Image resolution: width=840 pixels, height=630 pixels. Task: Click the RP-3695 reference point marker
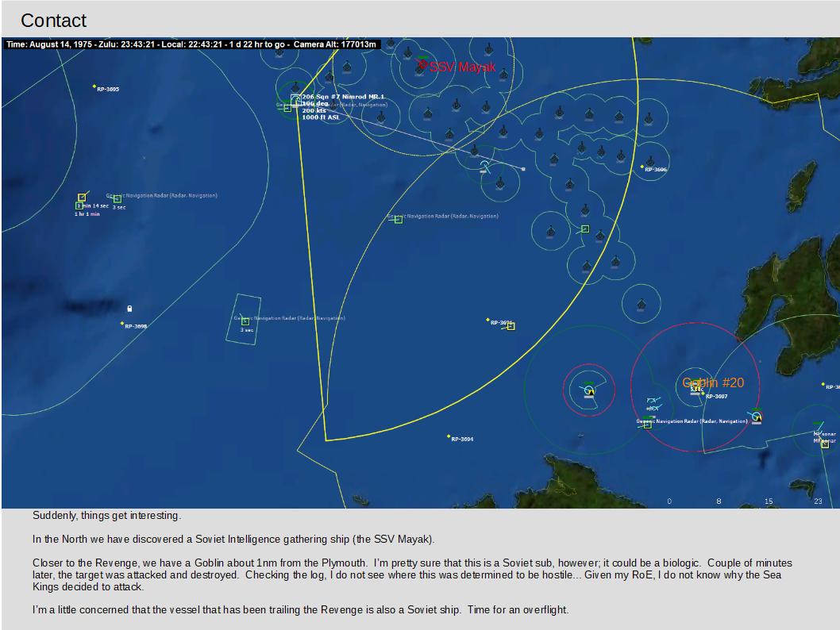(94, 86)
